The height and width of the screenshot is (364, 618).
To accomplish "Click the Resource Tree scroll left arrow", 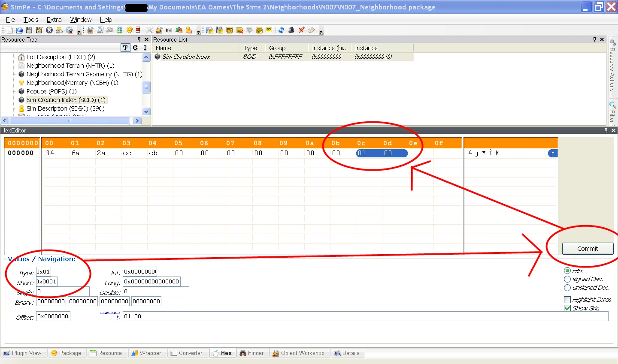I will click(x=5, y=121).
